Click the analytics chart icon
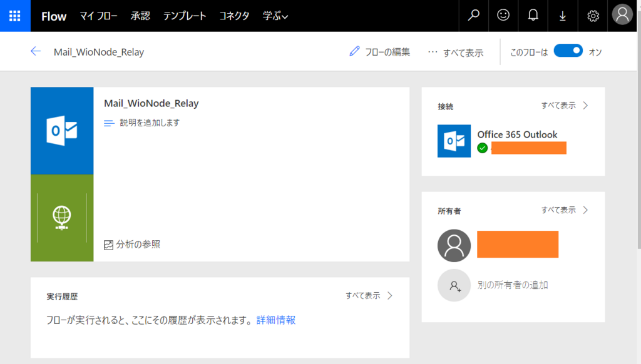The width and height of the screenshot is (641, 364). click(x=108, y=245)
